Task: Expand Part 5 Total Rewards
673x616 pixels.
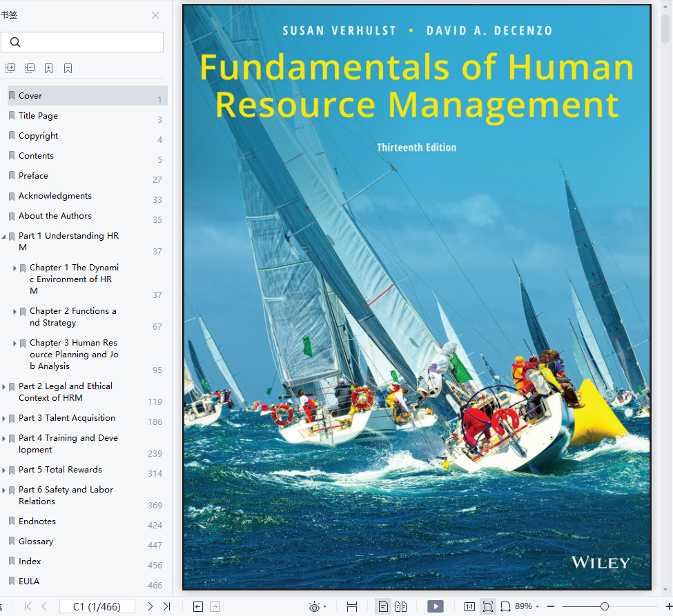Action: pyautogui.click(x=4, y=470)
